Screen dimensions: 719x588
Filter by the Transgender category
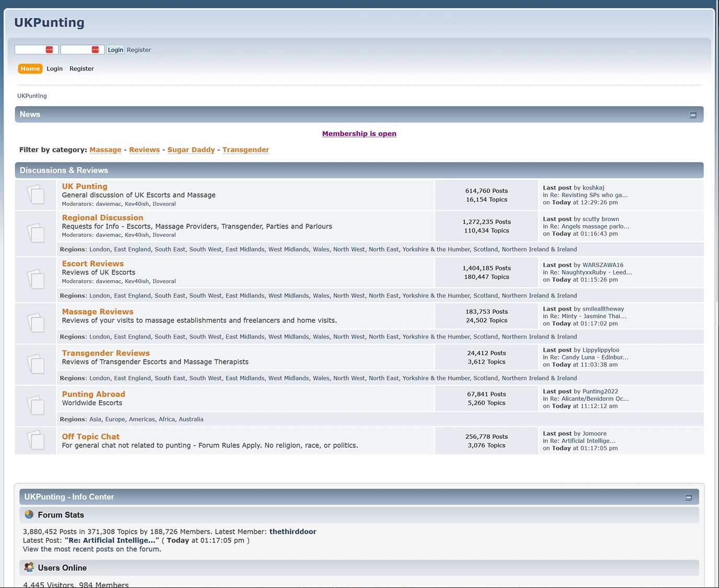(246, 150)
